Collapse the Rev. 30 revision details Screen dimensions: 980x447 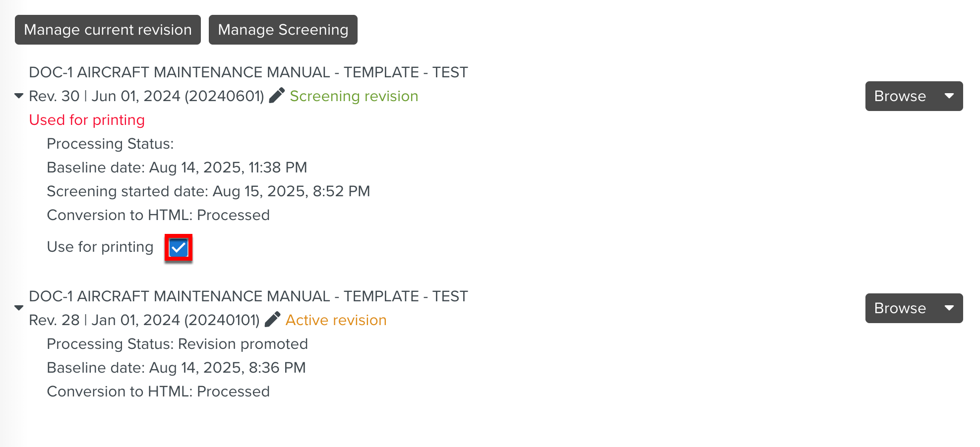point(18,96)
